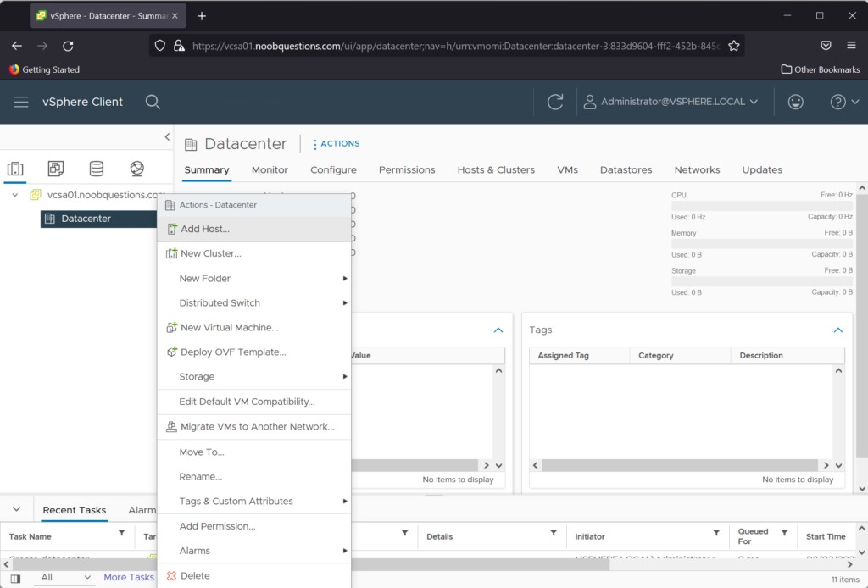Viewport: 868px width, 588px height.
Task: Filter the Task Name column
Action: point(122,533)
